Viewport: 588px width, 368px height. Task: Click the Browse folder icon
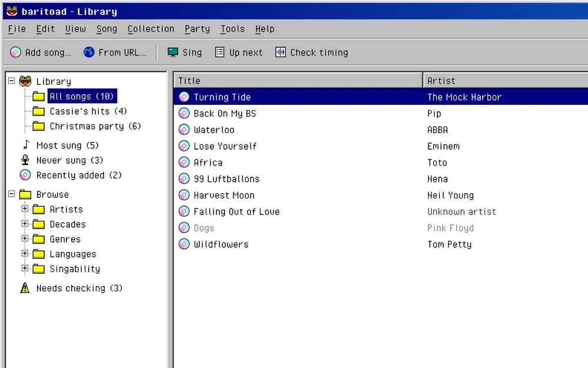25,194
